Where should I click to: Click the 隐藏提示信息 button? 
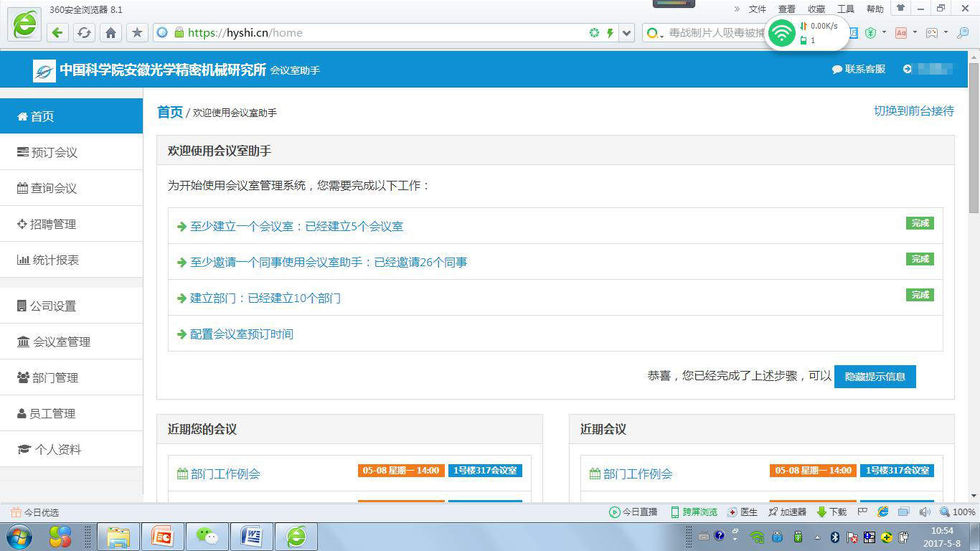click(875, 376)
